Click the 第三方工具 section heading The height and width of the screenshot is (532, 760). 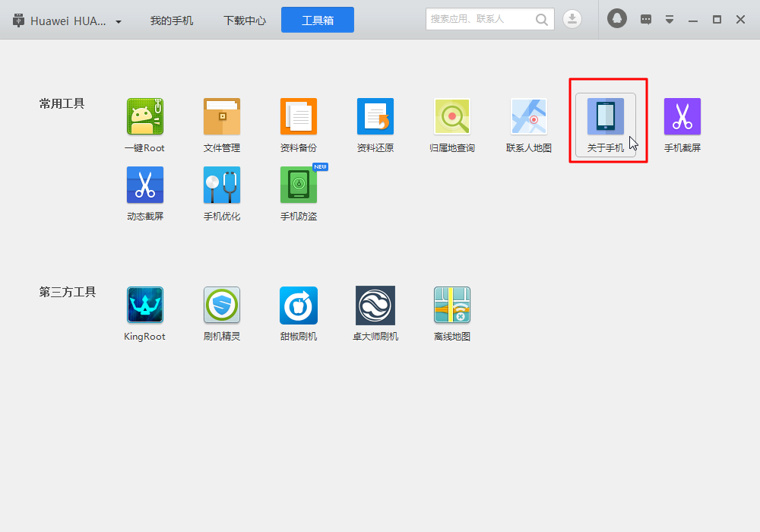(x=68, y=292)
